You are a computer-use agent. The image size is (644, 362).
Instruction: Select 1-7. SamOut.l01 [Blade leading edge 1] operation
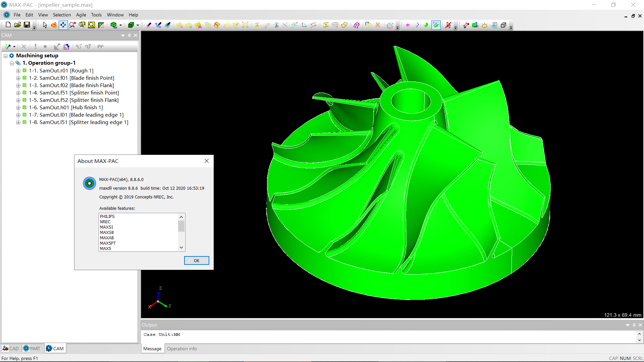click(x=76, y=115)
